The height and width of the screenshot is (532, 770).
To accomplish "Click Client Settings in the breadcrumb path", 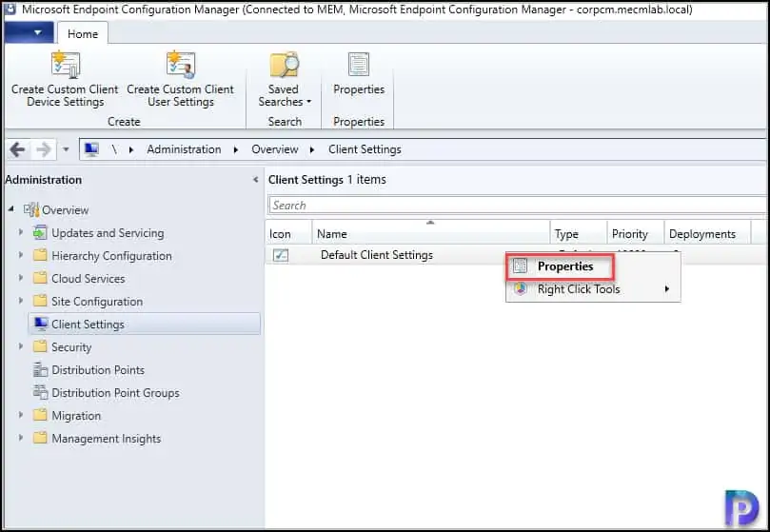I will pos(365,149).
